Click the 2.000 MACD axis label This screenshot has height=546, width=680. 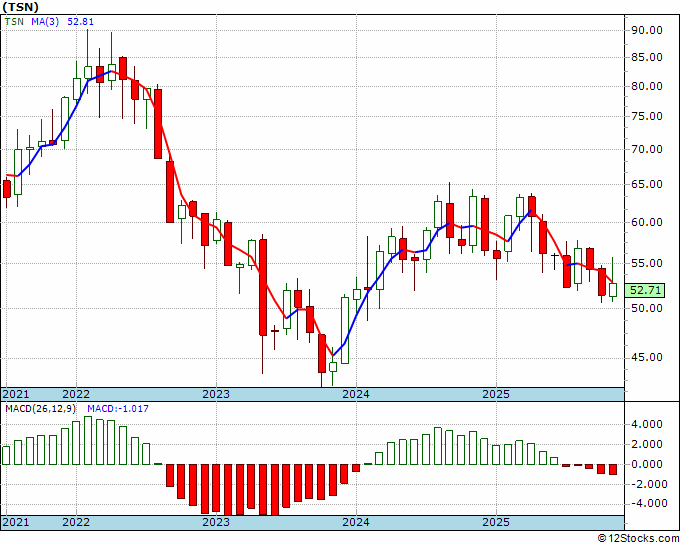coord(647,444)
